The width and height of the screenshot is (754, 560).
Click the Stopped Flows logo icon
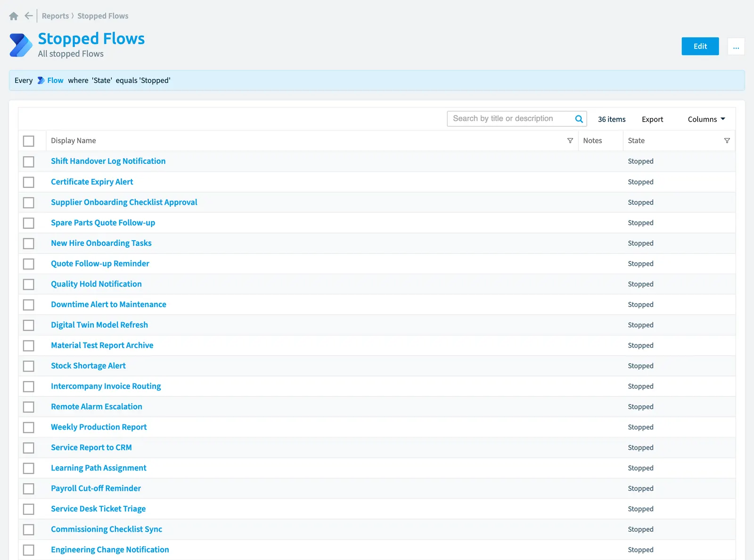[21, 45]
